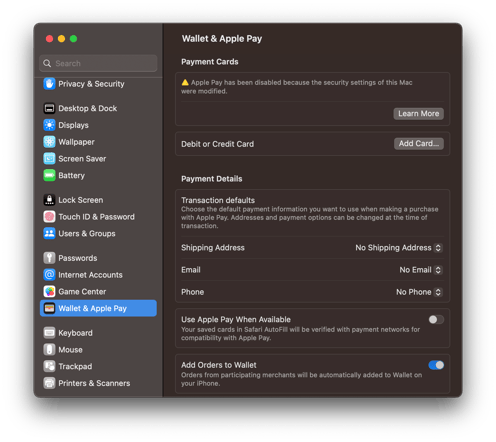The height and width of the screenshot is (442, 496).
Task: Click the Passwords key icon
Action: tap(49, 258)
